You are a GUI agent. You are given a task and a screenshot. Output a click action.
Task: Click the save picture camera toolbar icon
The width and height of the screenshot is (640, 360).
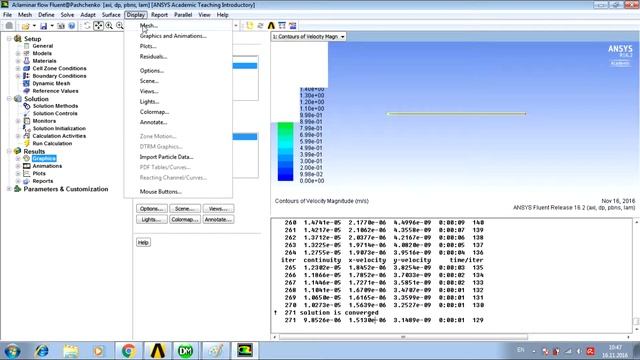pyautogui.click(x=61, y=26)
